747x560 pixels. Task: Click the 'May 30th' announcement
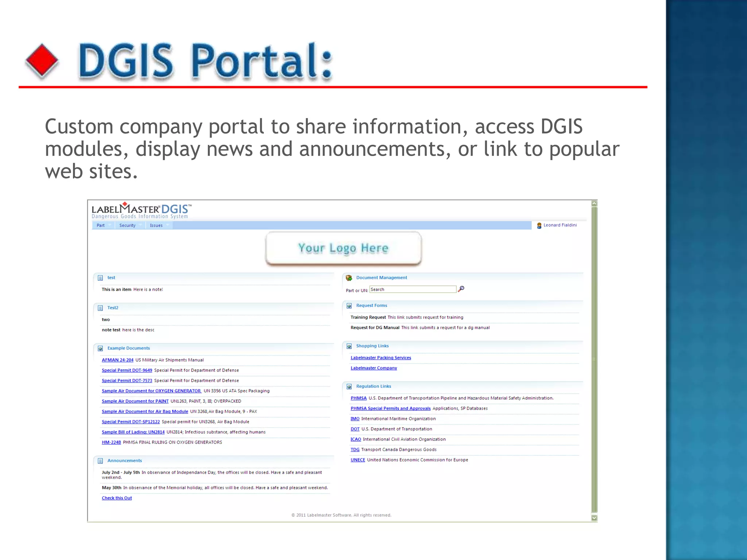(x=112, y=488)
